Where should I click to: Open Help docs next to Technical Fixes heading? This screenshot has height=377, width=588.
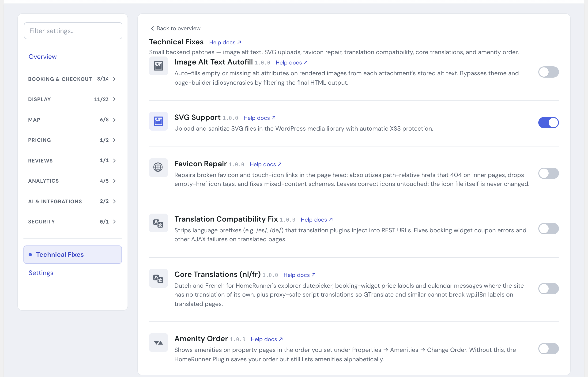[225, 42]
